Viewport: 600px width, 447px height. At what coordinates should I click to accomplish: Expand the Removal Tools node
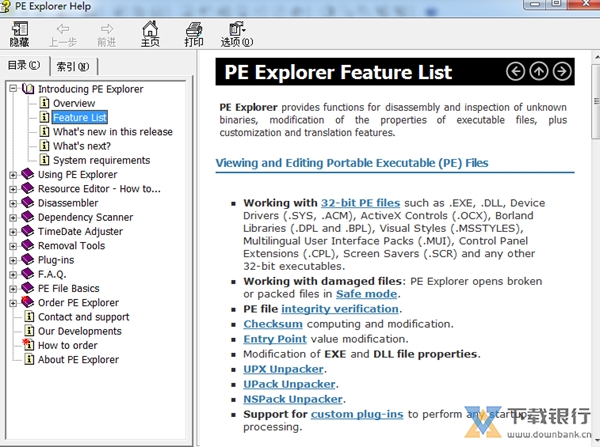click(x=13, y=246)
